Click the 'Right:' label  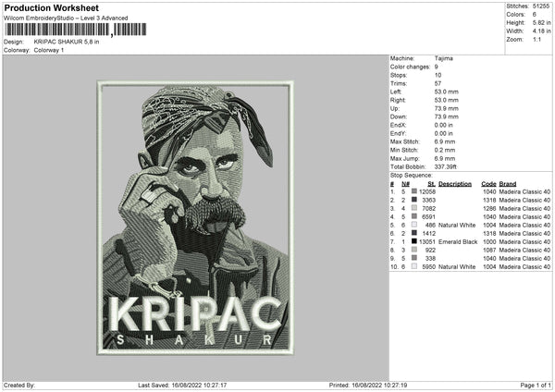click(x=398, y=100)
